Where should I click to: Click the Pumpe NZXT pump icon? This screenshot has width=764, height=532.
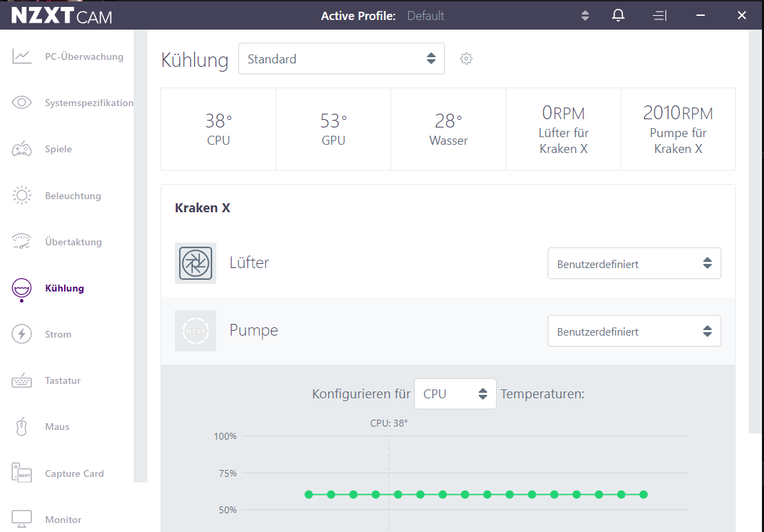pyautogui.click(x=196, y=331)
